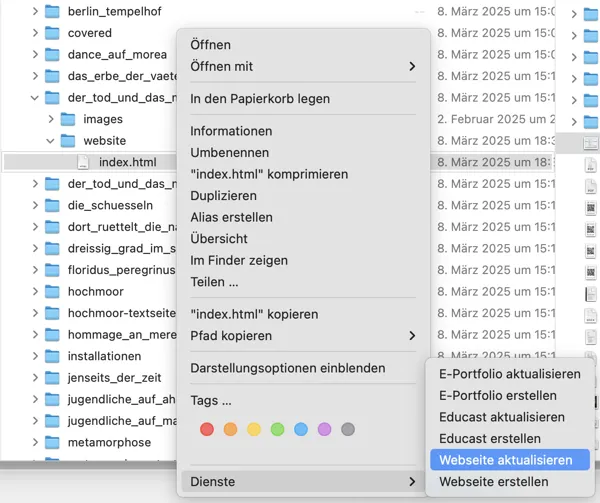Image resolution: width=600 pixels, height=503 pixels.
Task: Click the website folder icon
Action: coord(68,140)
